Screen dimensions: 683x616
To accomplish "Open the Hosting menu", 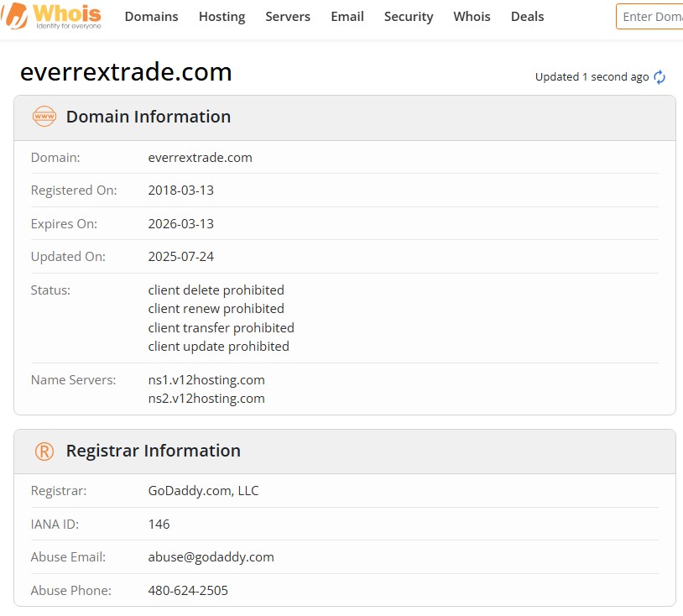I will click(222, 16).
